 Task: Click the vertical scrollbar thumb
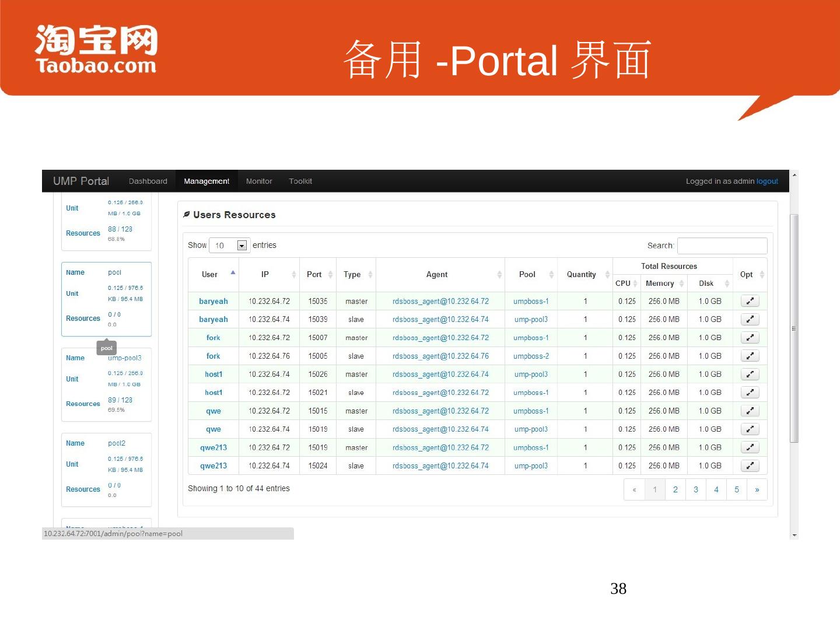[x=794, y=328]
